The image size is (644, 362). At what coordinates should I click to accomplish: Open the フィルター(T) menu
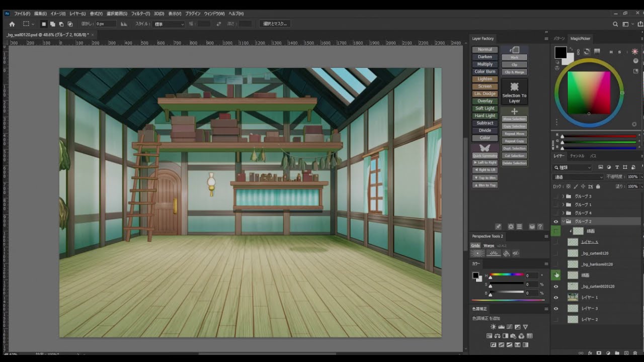(140, 14)
